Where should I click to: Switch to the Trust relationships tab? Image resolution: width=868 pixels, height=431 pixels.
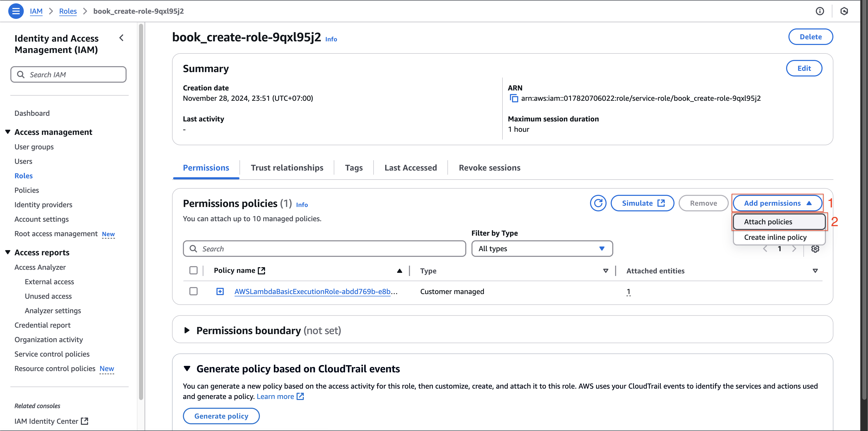(287, 168)
